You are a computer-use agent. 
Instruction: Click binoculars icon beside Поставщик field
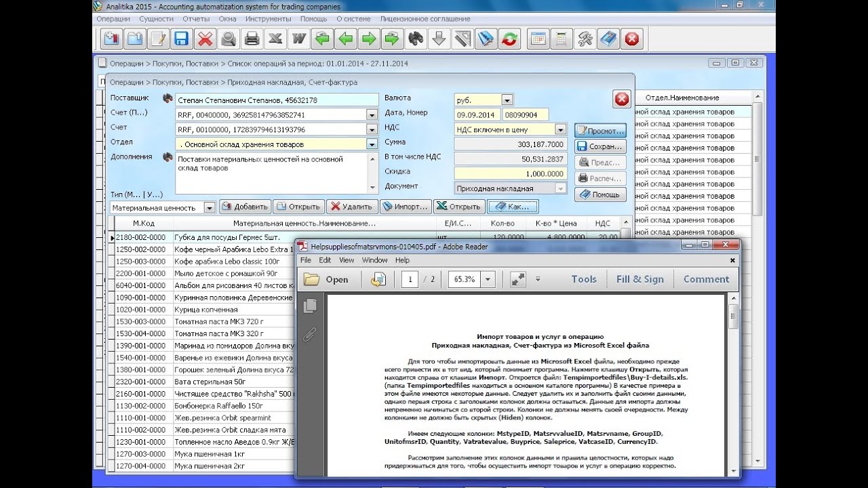[x=167, y=99]
